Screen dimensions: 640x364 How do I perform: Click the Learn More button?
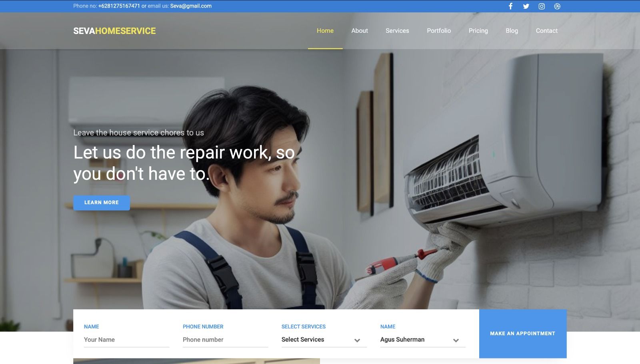tap(102, 203)
